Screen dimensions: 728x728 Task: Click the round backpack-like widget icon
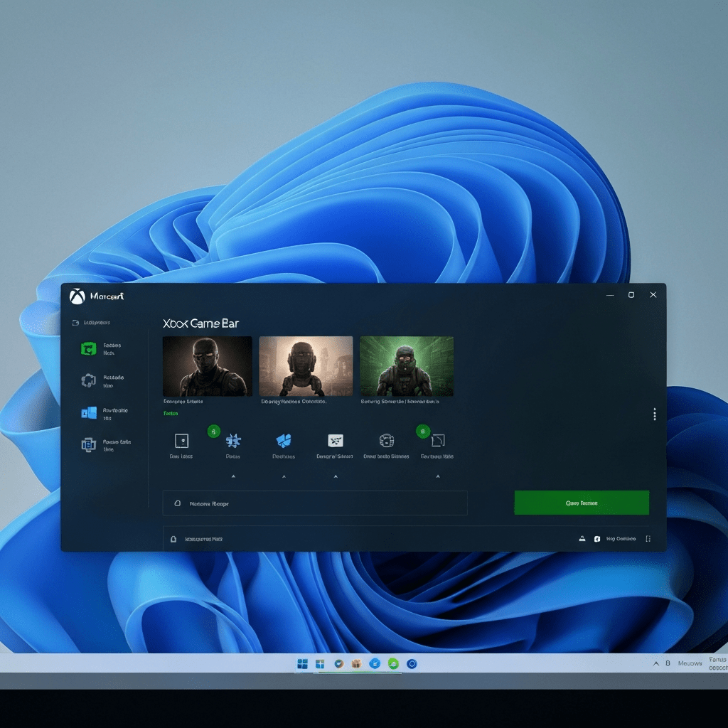click(x=386, y=440)
